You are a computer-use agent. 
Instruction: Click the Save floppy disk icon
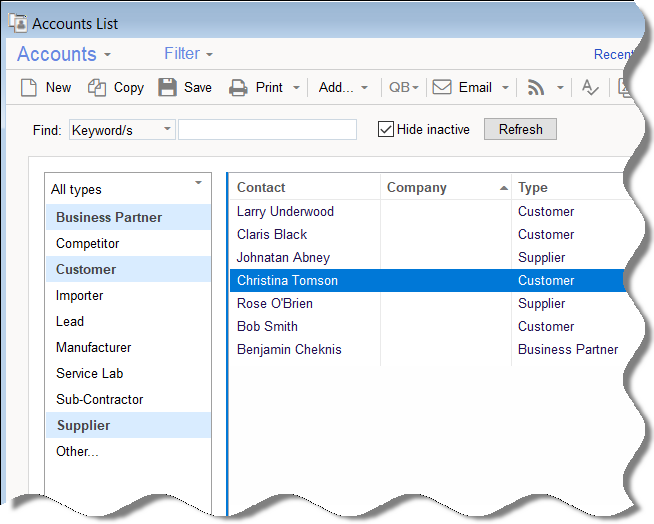[x=167, y=88]
